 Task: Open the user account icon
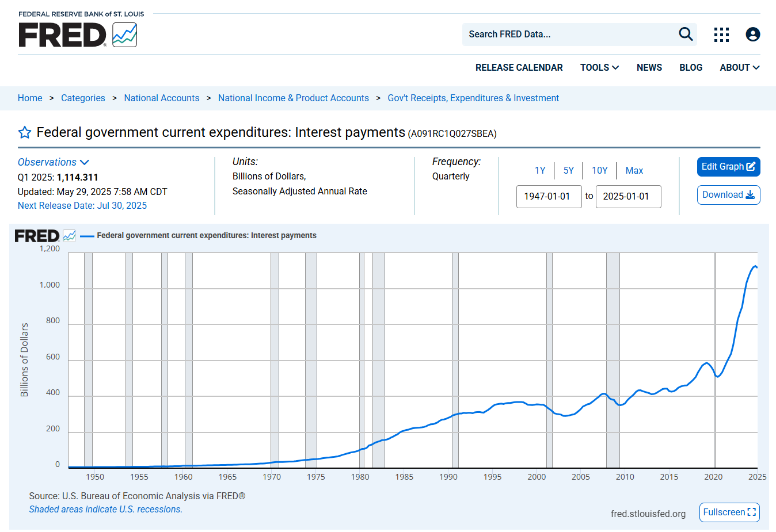(x=753, y=35)
